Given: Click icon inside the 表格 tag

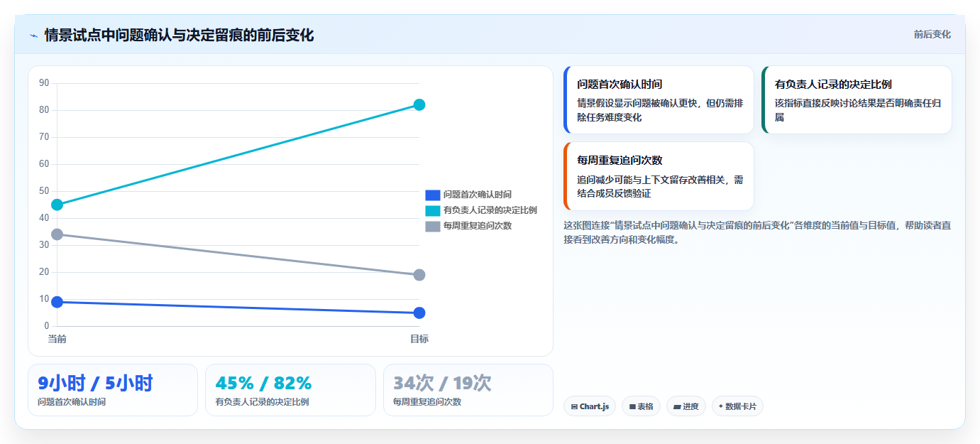Looking at the screenshot, I should (x=632, y=407).
